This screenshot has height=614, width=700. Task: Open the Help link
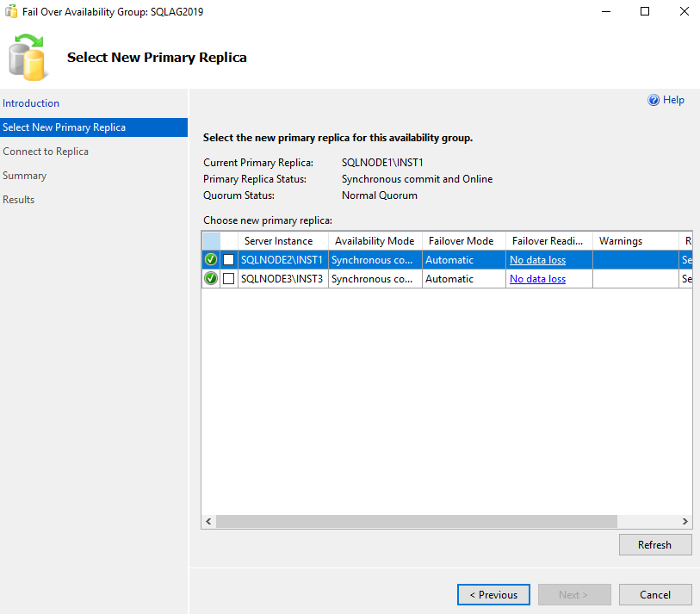pos(673,100)
